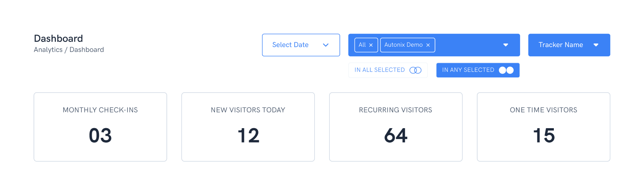
Task: Click the One Time Visitors stat card
Action: [x=543, y=127]
